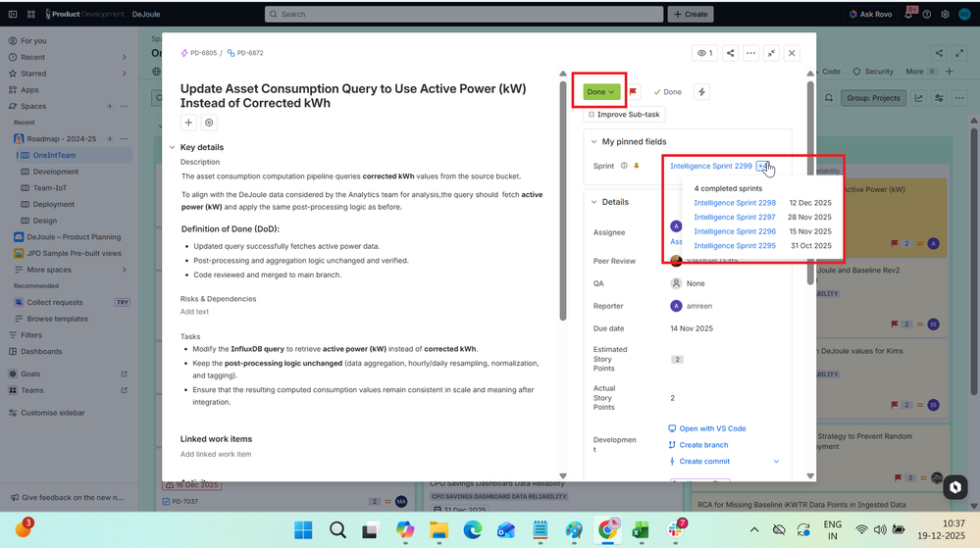Click the plus add button under title

click(x=188, y=123)
